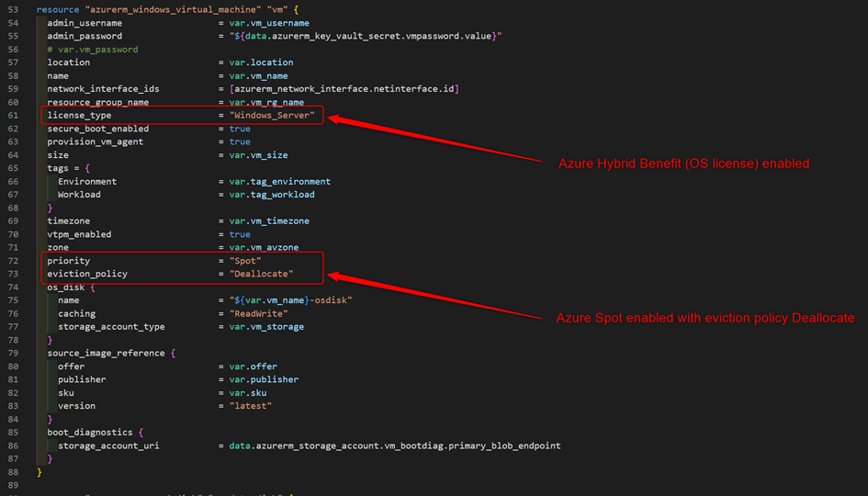868x496 pixels.
Task: Click the storage_account_uri attribute
Action: [x=108, y=445]
